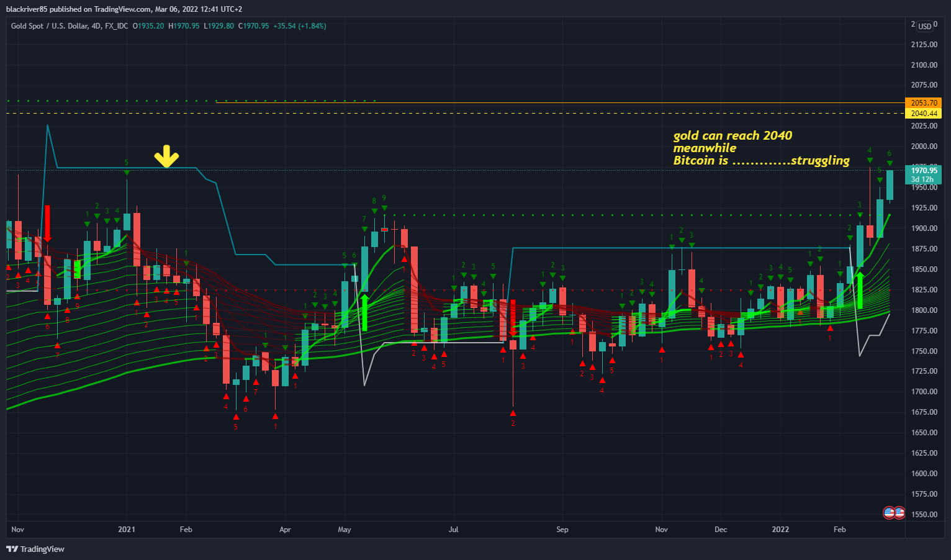Click the 1750.00 price axis tick

point(924,351)
